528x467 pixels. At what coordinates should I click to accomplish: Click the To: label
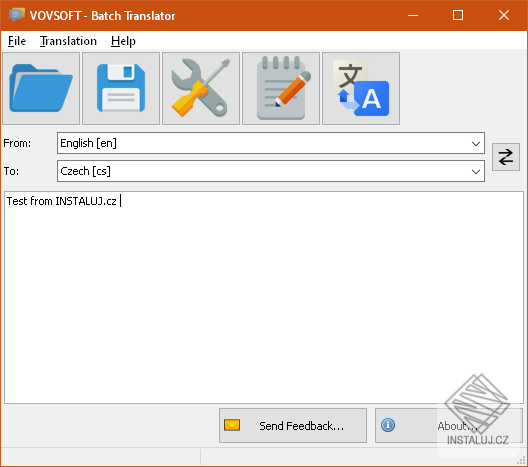tap(11, 171)
